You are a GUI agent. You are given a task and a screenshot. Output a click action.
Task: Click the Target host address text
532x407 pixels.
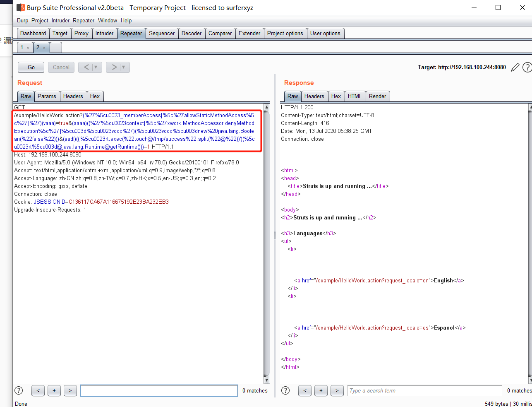click(x=472, y=67)
